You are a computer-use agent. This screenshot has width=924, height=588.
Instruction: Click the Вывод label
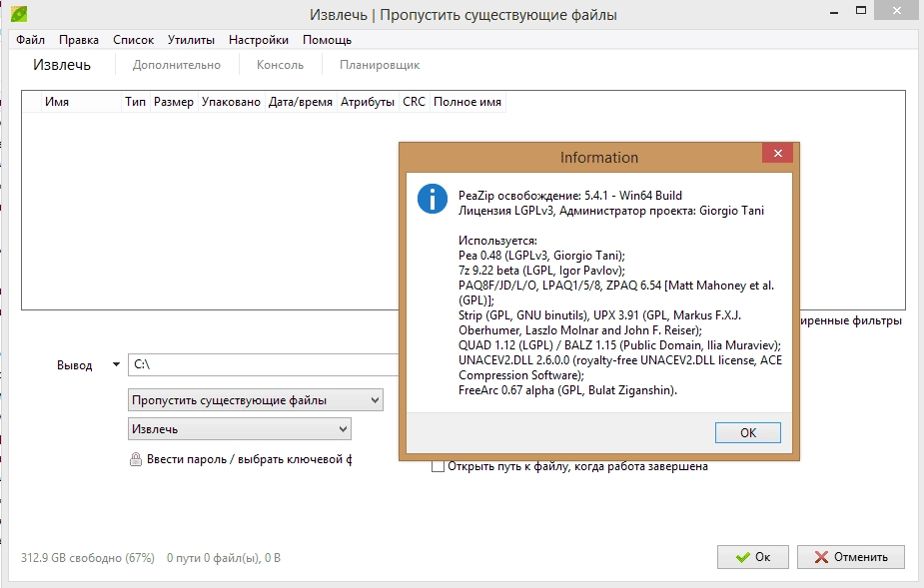[x=74, y=365]
